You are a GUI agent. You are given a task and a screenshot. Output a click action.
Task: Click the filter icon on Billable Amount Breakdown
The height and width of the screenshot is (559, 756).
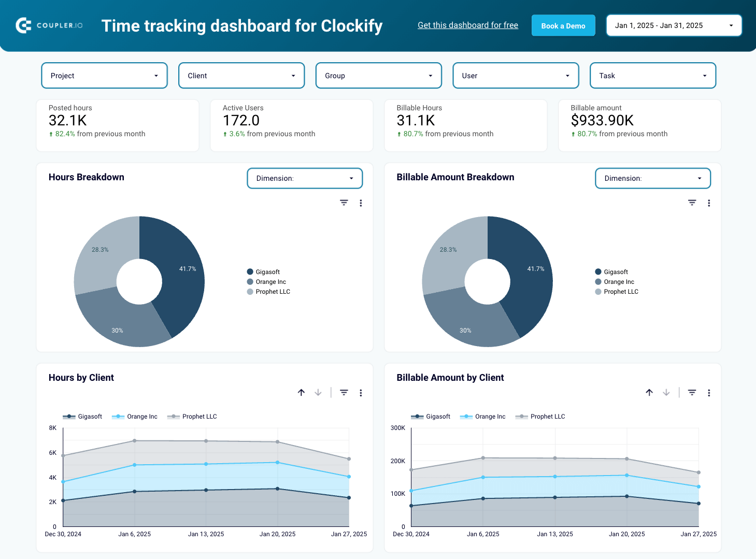click(692, 203)
